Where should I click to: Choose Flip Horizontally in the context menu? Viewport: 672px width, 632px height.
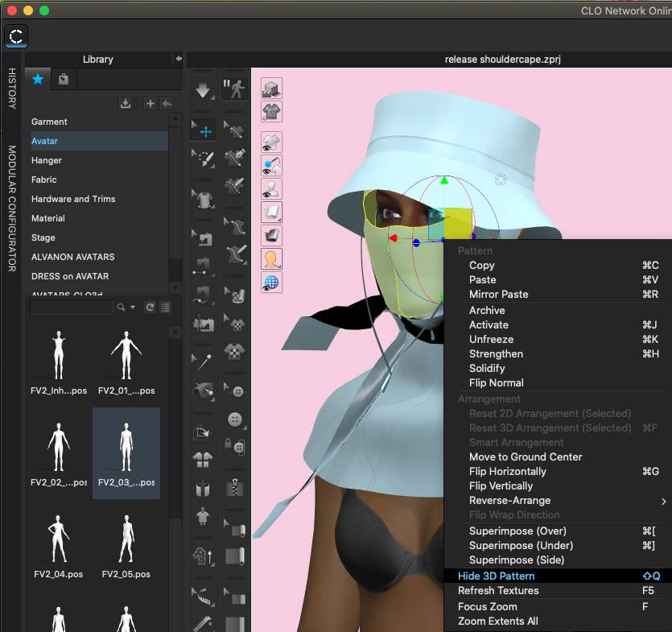click(x=559, y=471)
